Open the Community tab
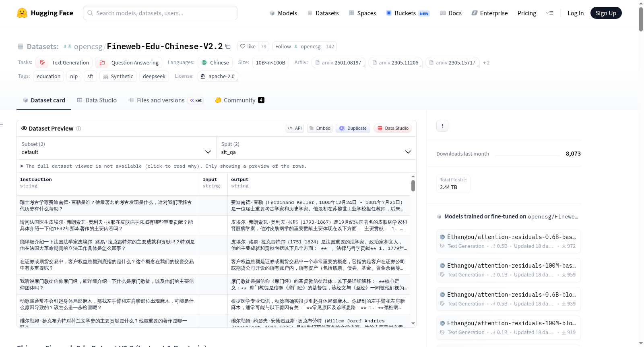Viewport: 644px width, 347px height. pyautogui.click(x=239, y=100)
